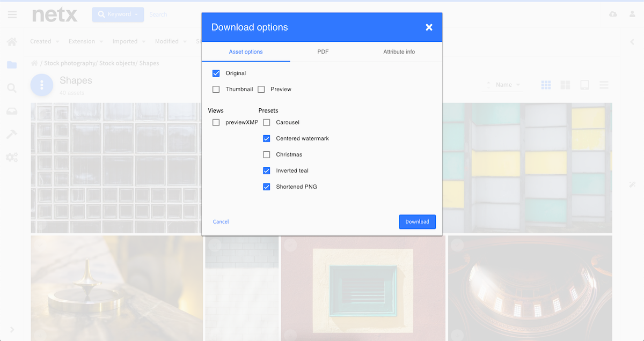Open the Extension filter dropdown

point(85,41)
